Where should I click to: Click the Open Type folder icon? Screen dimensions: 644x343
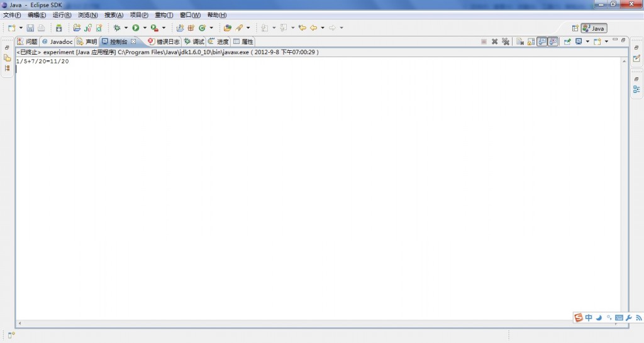(x=228, y=28)
